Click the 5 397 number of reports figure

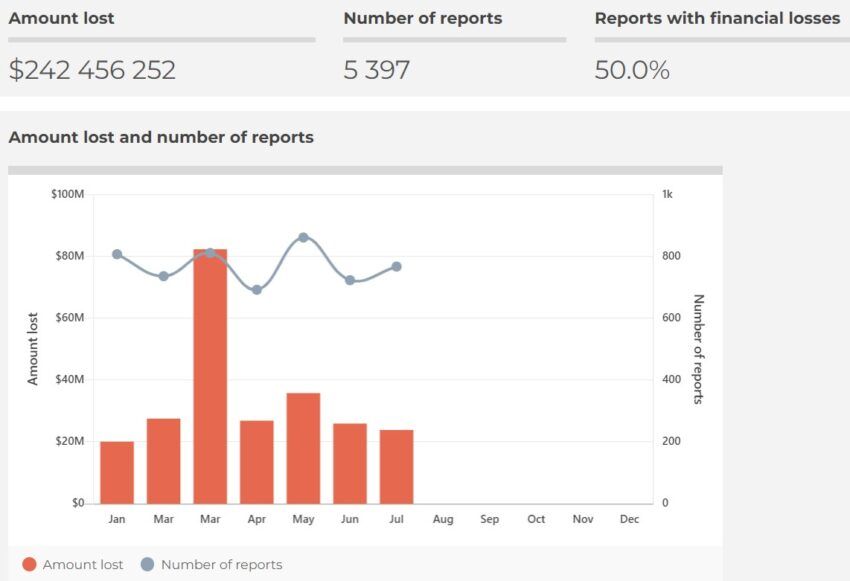coord(377,70)
